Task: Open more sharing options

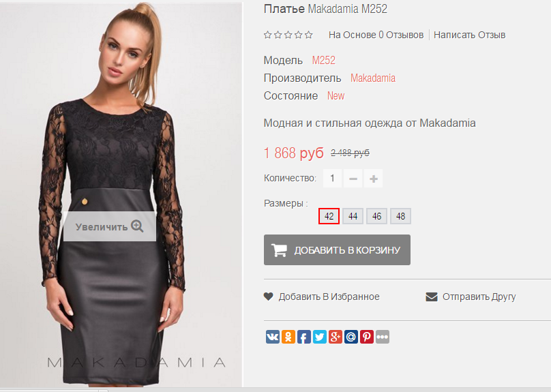Action: tap(383, 337)
